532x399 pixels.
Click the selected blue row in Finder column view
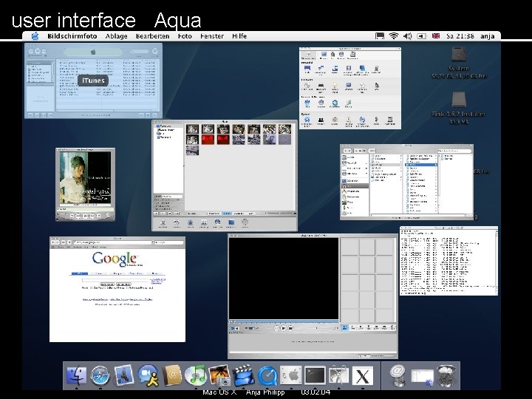421,165
